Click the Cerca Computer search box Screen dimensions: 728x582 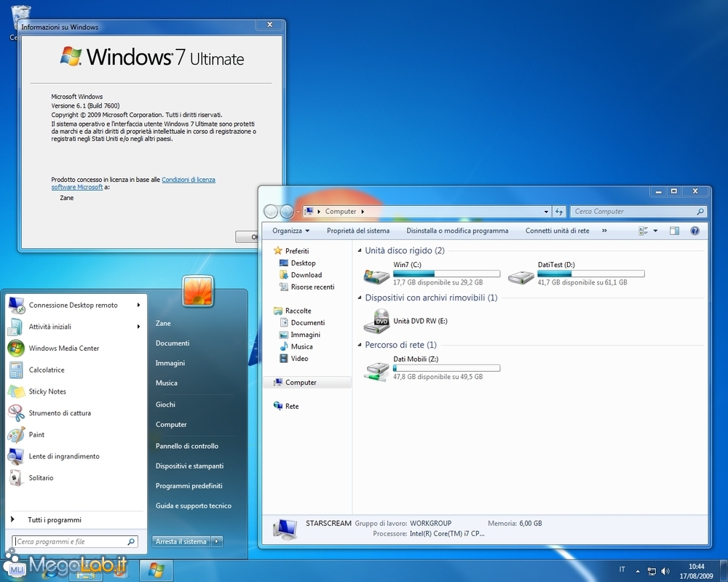pos(638,212)
